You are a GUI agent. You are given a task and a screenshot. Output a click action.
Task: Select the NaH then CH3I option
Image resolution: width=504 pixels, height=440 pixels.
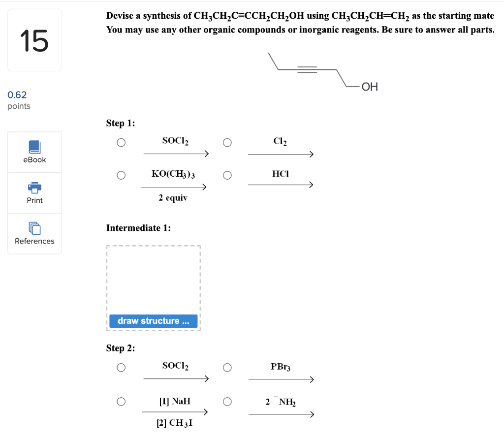coord(121,402)
